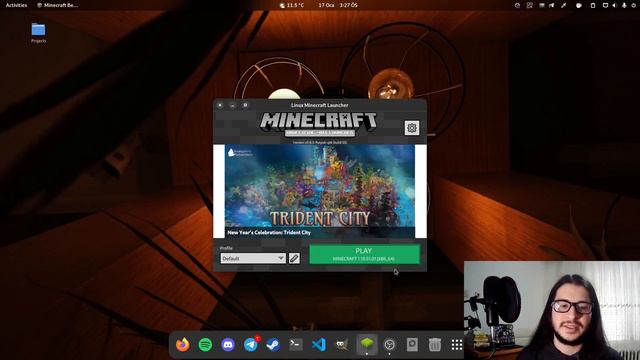Click the volume speaker icon in top bar
The width and height of the screenshot is (640, 360).
[x=615, y=5]
